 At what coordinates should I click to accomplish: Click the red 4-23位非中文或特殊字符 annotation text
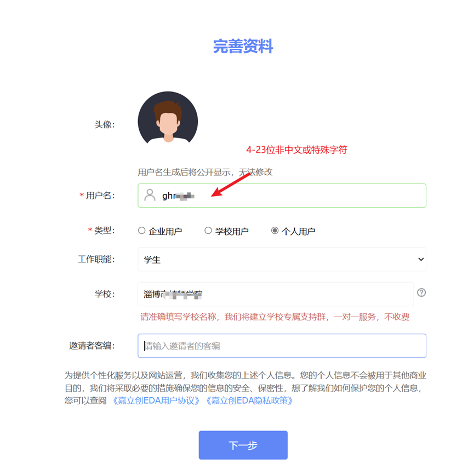(x=296, y=150)
